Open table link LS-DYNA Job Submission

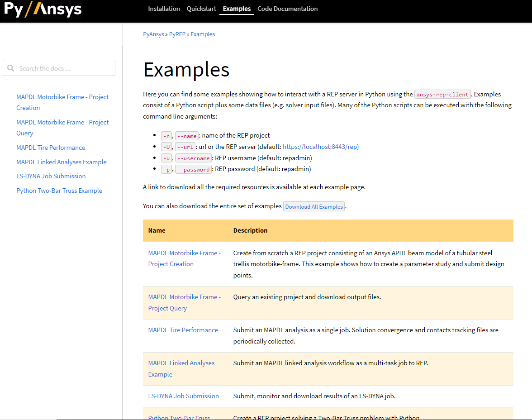(183, 396)
